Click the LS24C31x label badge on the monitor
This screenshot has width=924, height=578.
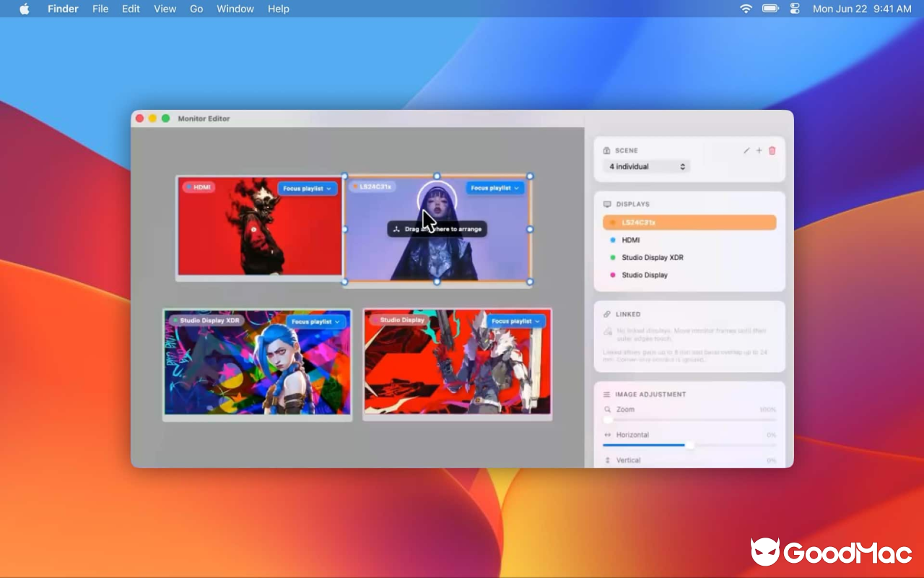click(372, 187)
